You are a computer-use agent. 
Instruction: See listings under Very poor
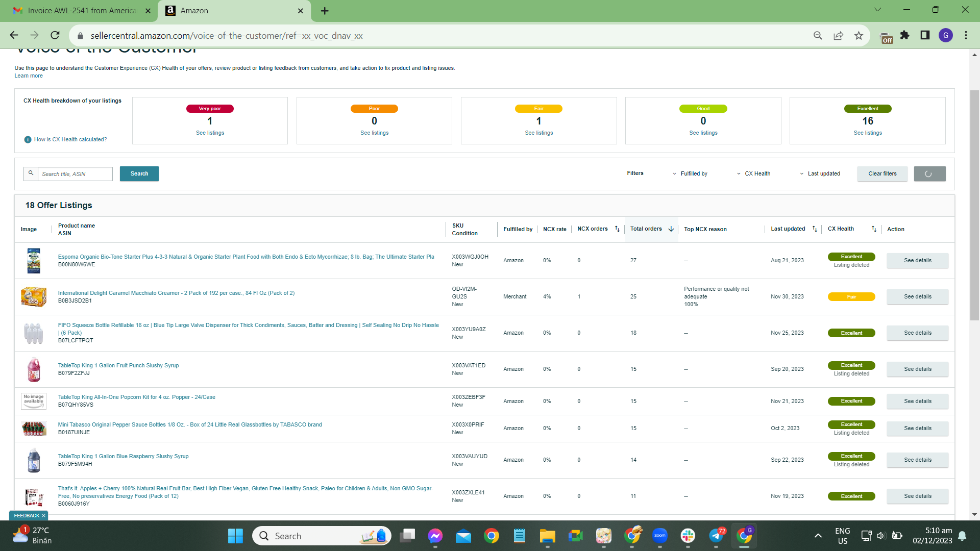[210, 133]
